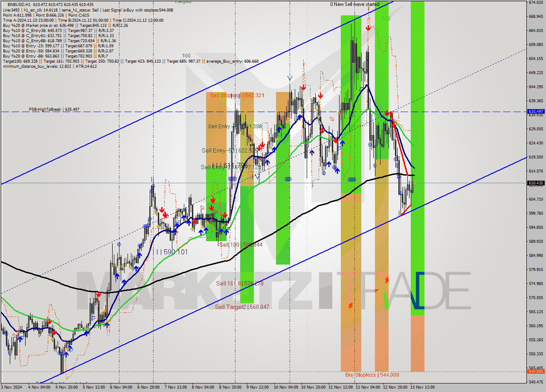Click the 664.015 price axis label

pos(537,30)
